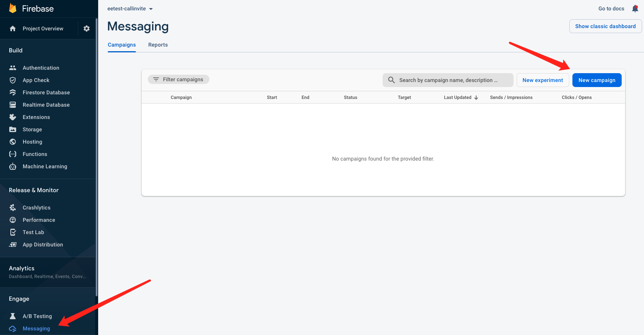The width and height of the screenshot is (644, 335).
Task: Click the Last Updated sort arrow
Action: (x=476, y=97)
